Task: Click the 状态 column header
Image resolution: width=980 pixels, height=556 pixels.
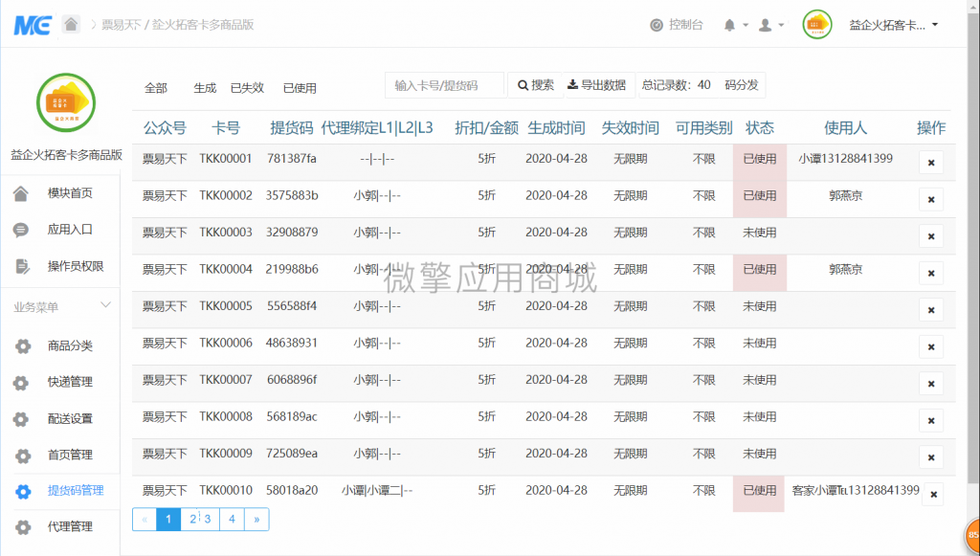Action: pos(760,128)
